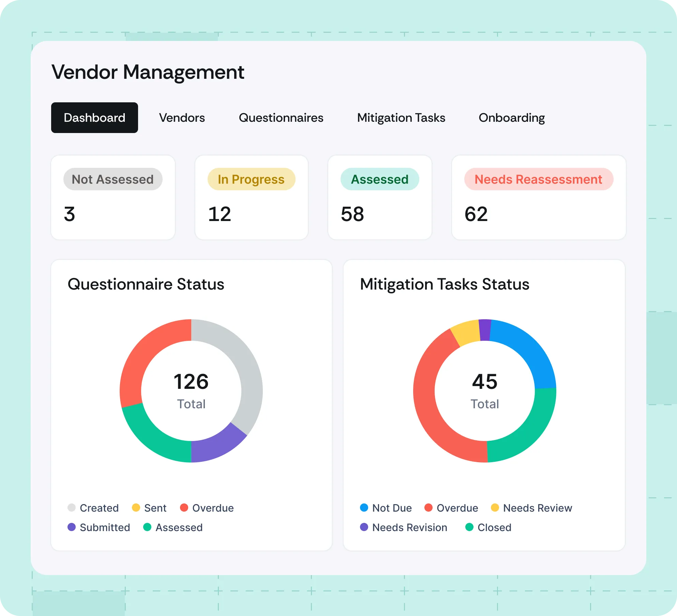Open the Dashboard tab

[94, 118]
